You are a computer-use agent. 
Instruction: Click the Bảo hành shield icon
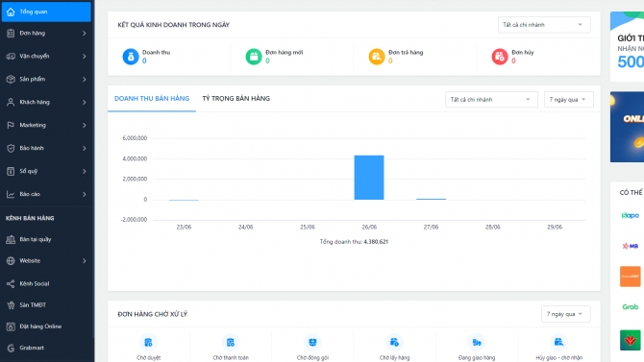(x=11, y=148)
